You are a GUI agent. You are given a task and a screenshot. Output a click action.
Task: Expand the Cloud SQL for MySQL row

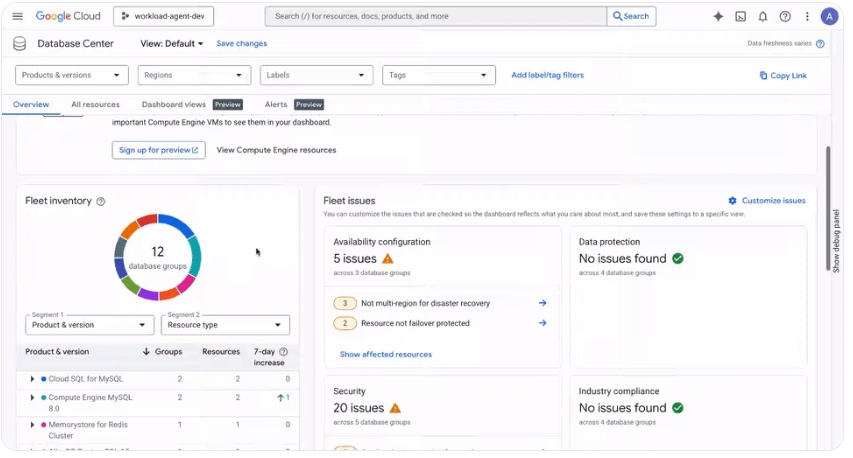coord(32,379)
